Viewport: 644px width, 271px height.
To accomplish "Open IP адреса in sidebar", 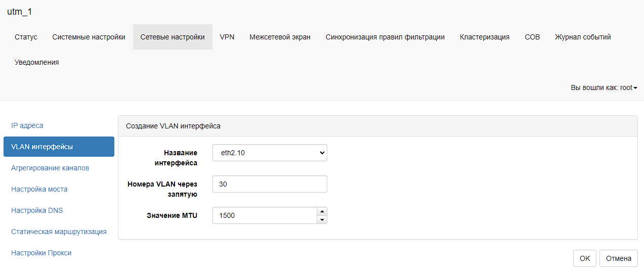I will point(27,125).
